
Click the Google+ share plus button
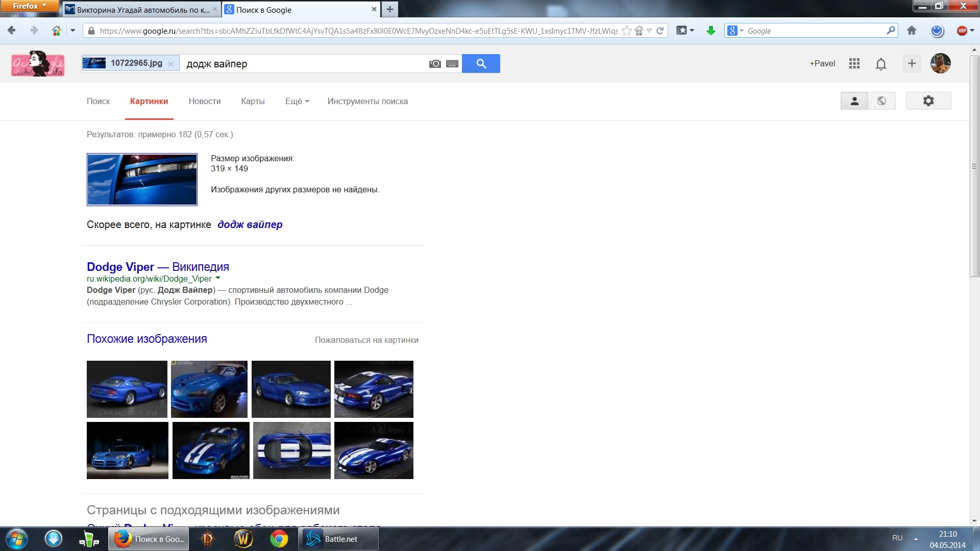[x=912, y=63]
